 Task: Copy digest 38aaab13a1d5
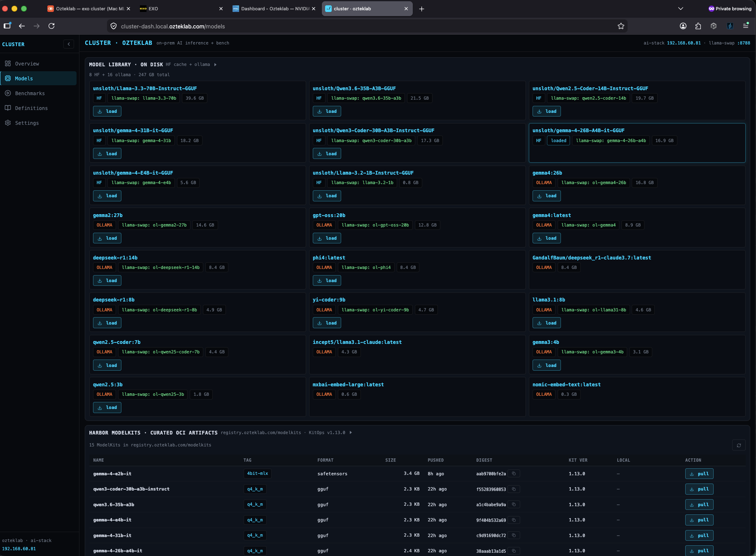[x=514, y=551]
